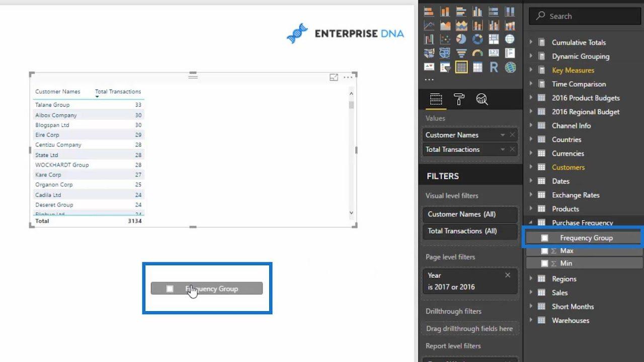Viewport: 644px width, 362px height.
Task: Collapse the Purchase Frequency table
Action: point(531,223)
